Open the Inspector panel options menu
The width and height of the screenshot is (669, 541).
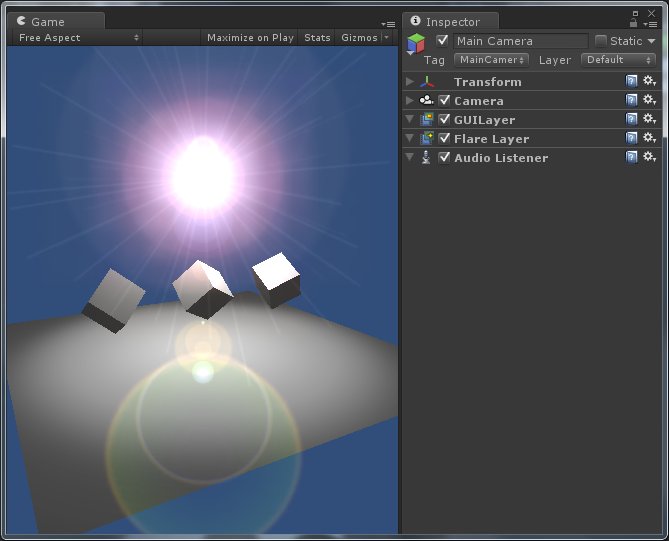click(x=650, y=25)
